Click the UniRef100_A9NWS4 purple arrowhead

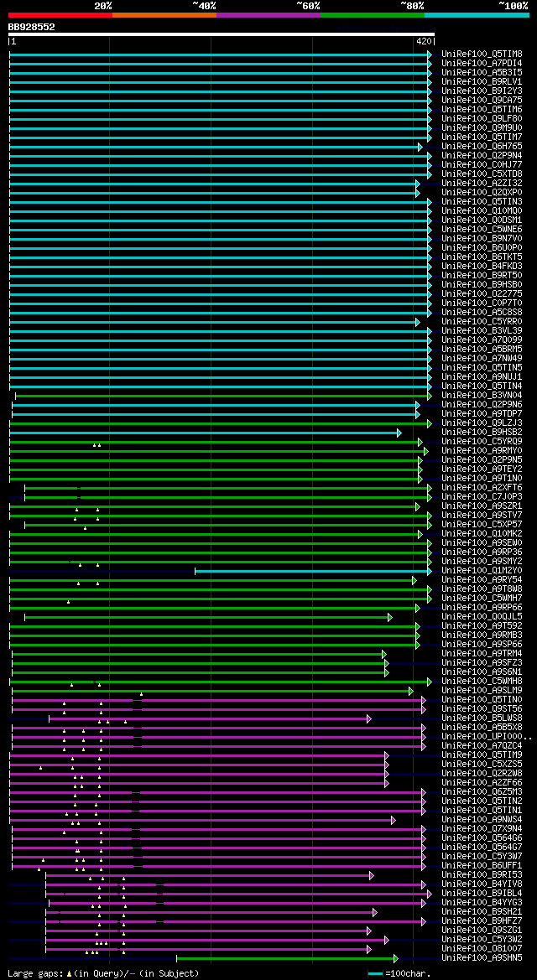[394, 820]
